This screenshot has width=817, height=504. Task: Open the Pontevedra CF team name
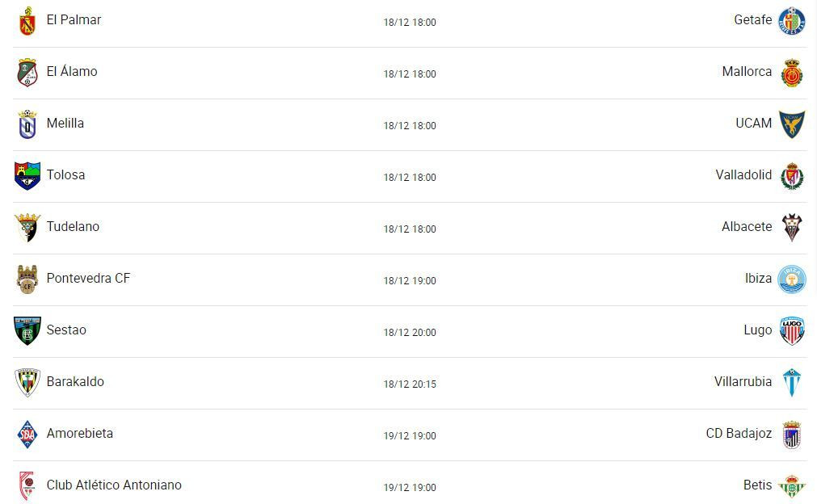(x=88, y=278)
